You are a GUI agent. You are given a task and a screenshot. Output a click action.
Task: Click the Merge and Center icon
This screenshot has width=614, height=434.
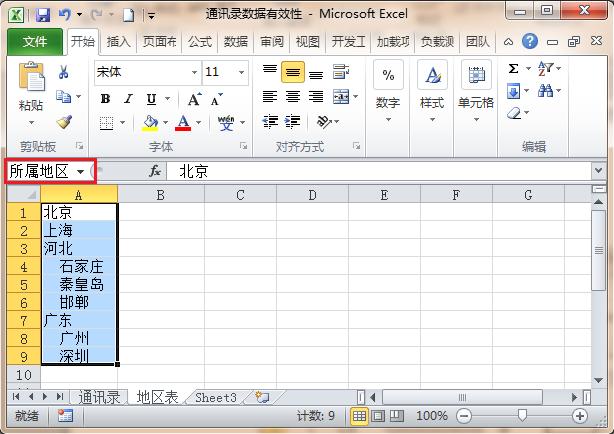coord(341,96)
